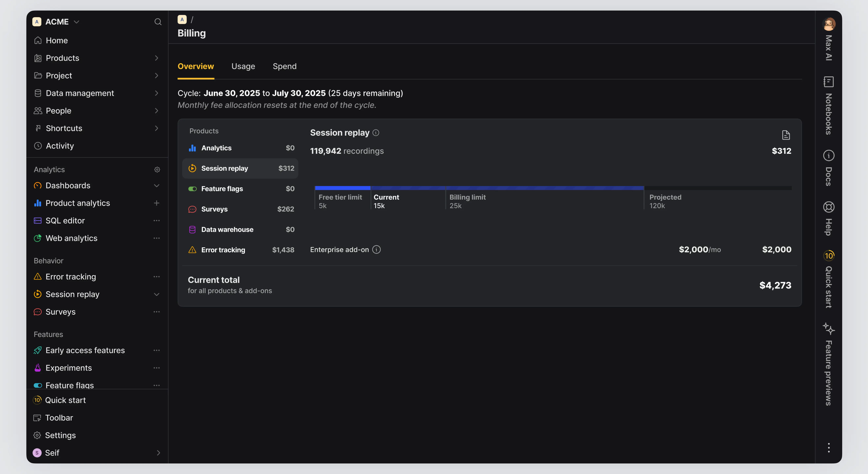
Task: Show Session replay info tooltip icon
Action: (376, 133)
